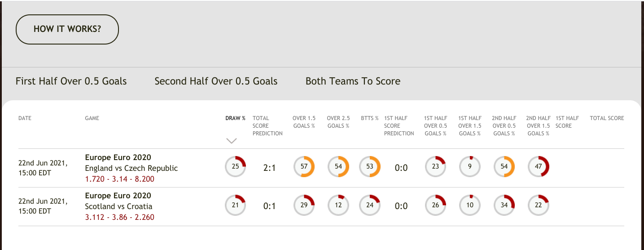
Task: Click England's 1st half over 1.5 circle showing 9
Action: pos(470,166)
